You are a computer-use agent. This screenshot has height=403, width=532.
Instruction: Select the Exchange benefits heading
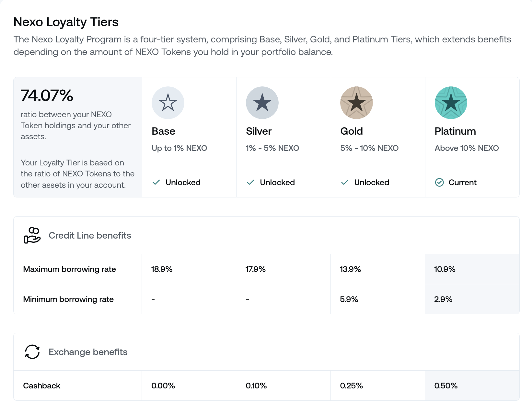pyautogui.click(x=88, y=352)
